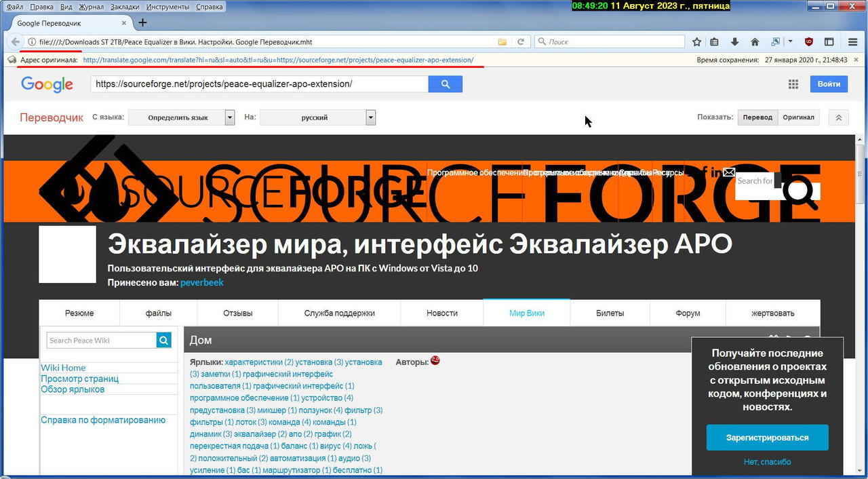Switch to файлы project tab
The image size is (868, 479).
158,313
